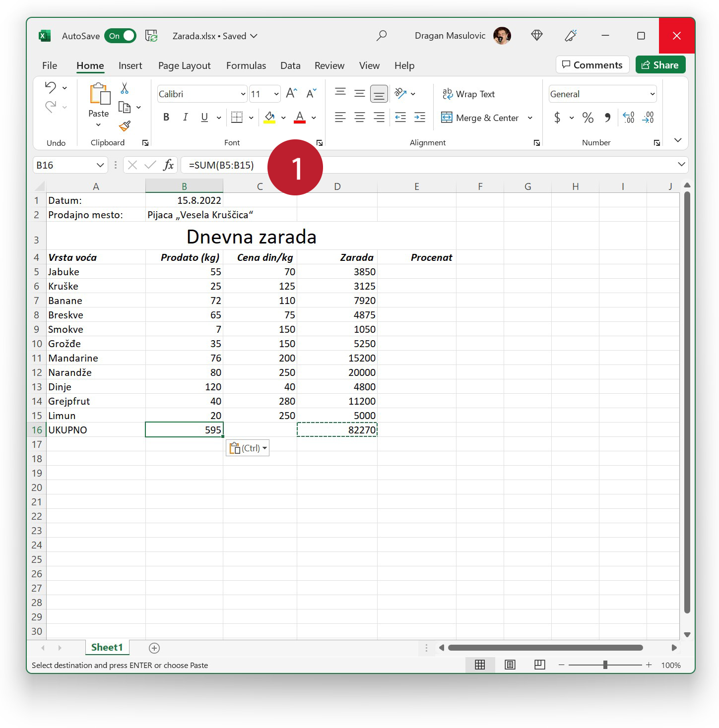Increase font size with large A icon
Viewport: 719px width, 728px height.
coord(291,93)
